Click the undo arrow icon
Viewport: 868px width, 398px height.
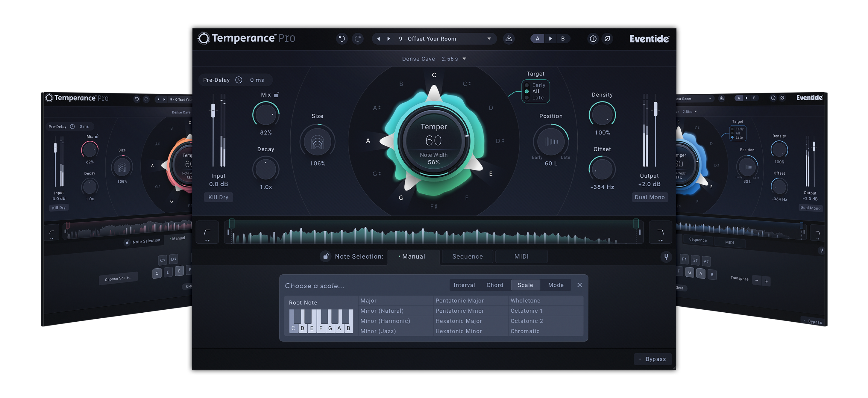[342, 39]
